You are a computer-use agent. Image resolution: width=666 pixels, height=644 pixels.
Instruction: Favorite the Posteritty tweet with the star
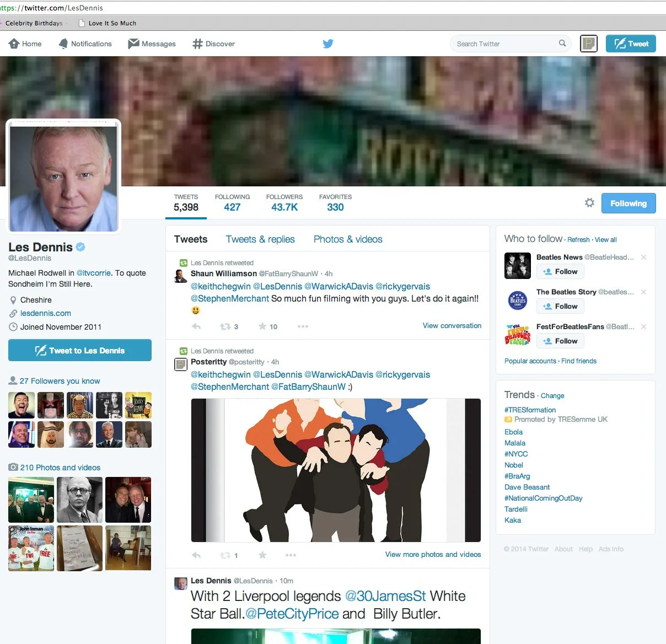pyautogui.click(x=262, y=555)
